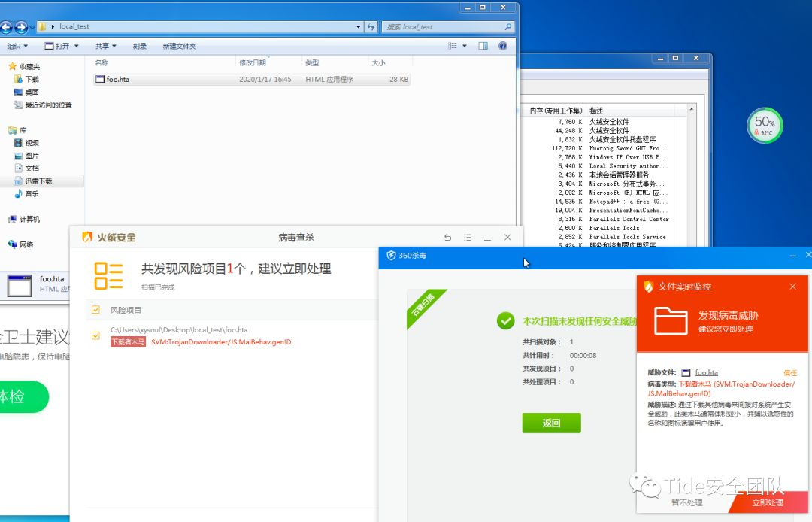This screenshot has height=522, width=812.
Task: Click the process list scrollbar up arrow
Action: 692,109
